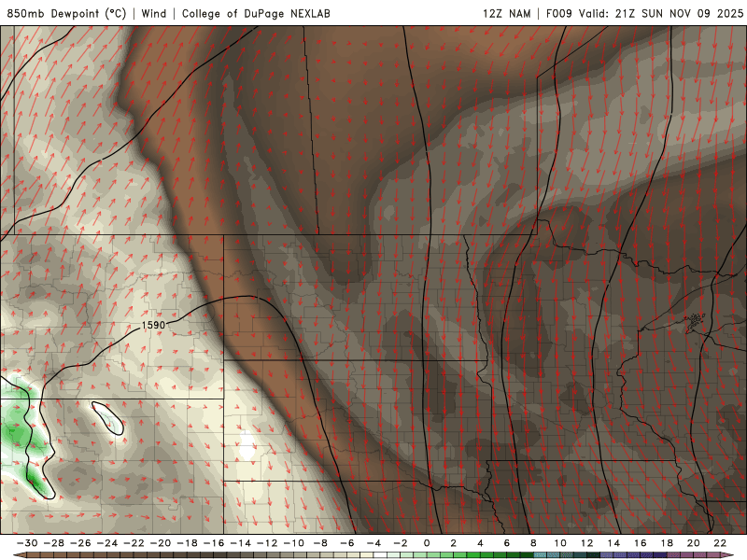Click the '-10' colorbar scale label
This screenshot has height=560, width=747.
(293, 543)
